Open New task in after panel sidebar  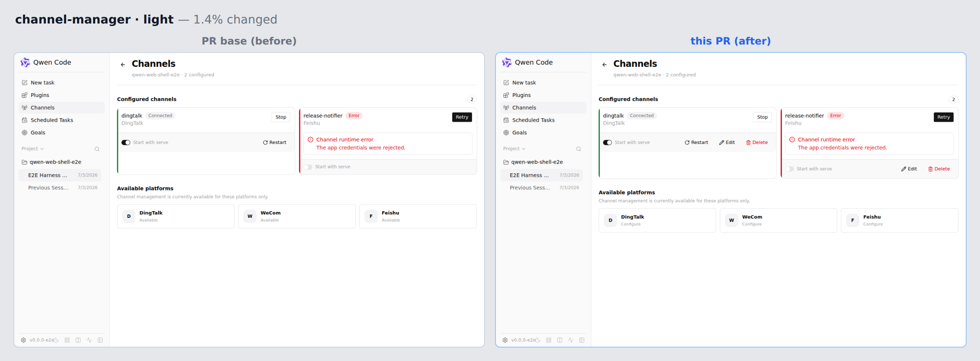tap(543, 83)
